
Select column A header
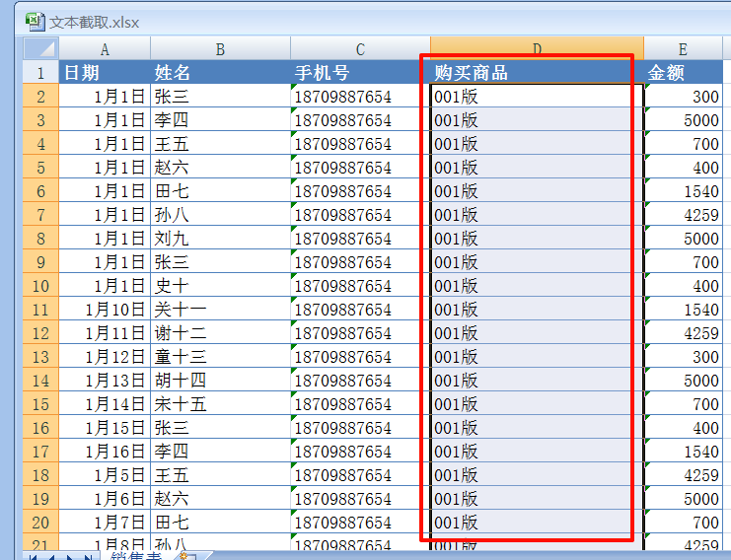105,48
